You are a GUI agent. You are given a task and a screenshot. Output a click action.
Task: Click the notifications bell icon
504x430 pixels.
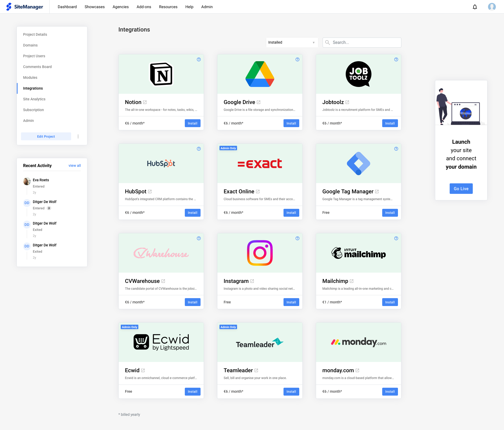[475, 7]
